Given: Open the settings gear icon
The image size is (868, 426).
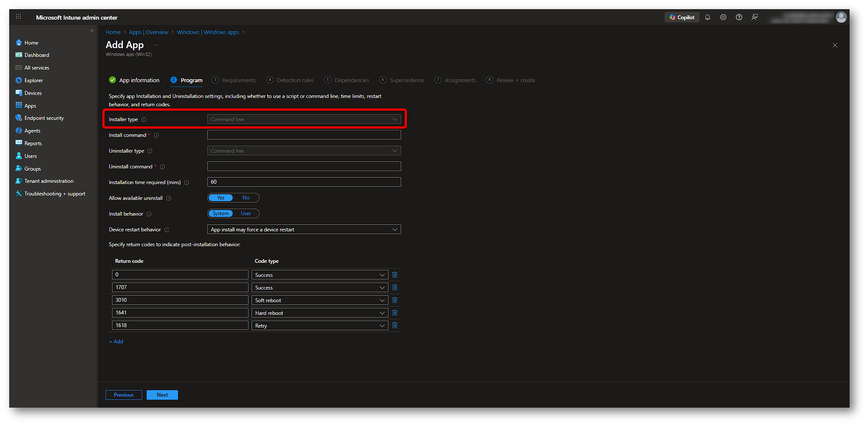Looking at the screenshot, I should 723,17.
